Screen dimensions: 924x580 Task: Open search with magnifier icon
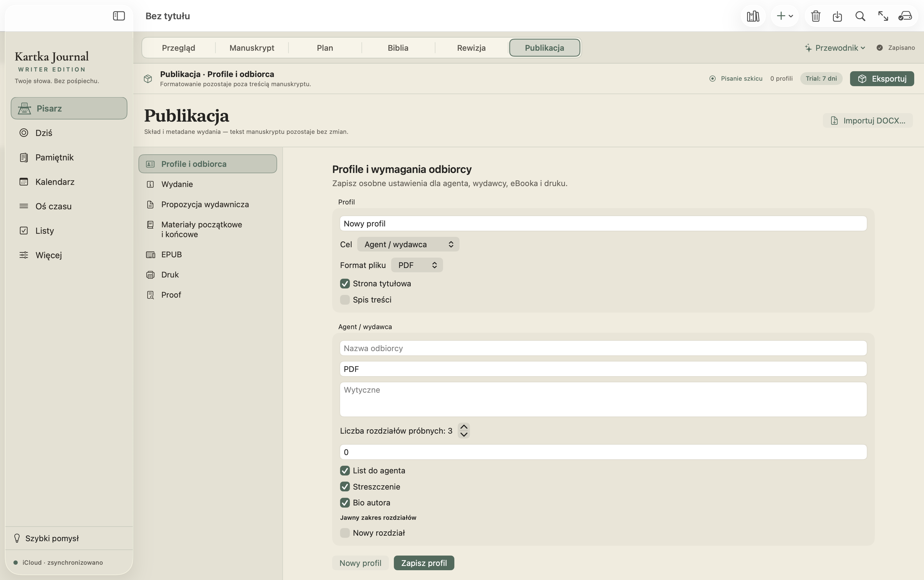[x=860, y=16]
